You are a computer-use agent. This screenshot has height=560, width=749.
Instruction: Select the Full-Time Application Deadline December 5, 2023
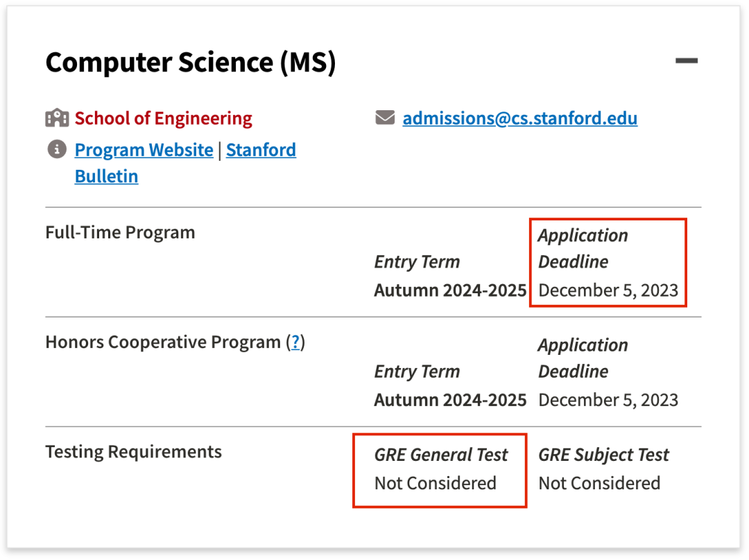click(x=608, y=263)
